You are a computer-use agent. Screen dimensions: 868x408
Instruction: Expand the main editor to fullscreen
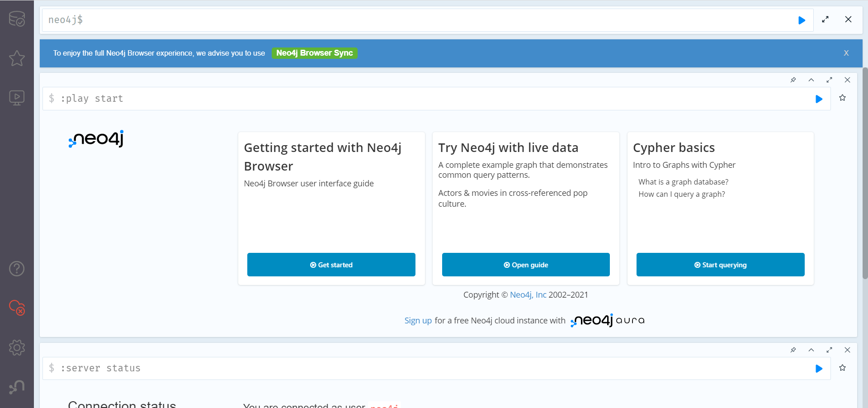point(825,19)
